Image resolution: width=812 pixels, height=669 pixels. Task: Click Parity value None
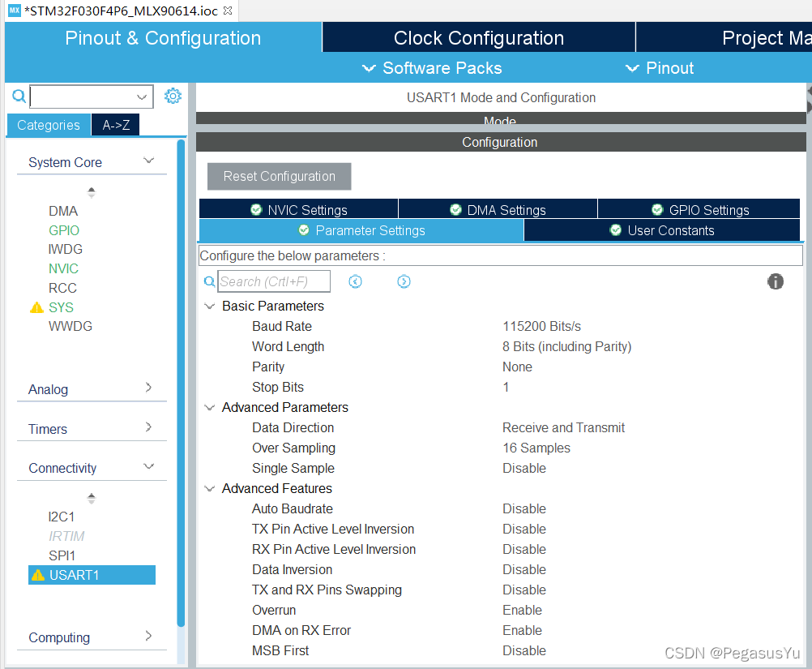[517, 367]
